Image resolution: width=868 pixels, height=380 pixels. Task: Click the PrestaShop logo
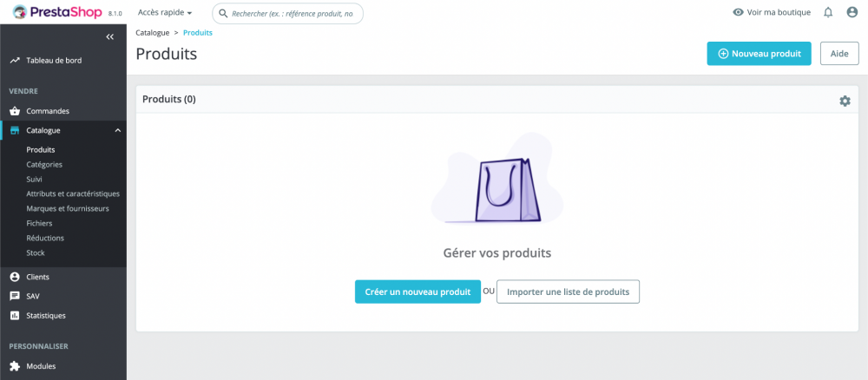coord(57,12)
